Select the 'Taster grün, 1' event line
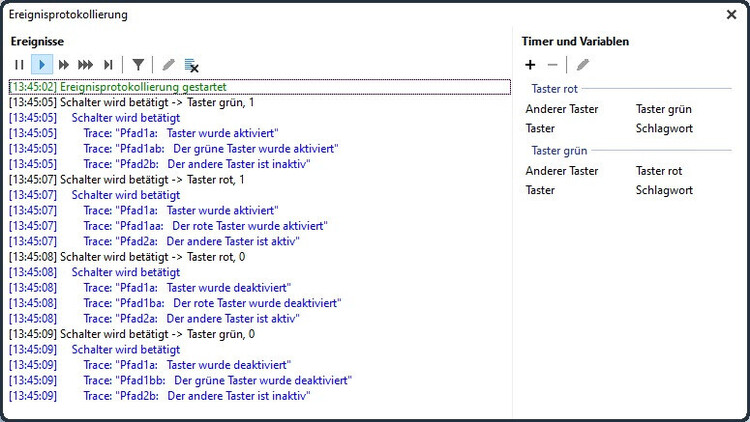Viewport: 750px width, 422px height. tap(260, 102)
